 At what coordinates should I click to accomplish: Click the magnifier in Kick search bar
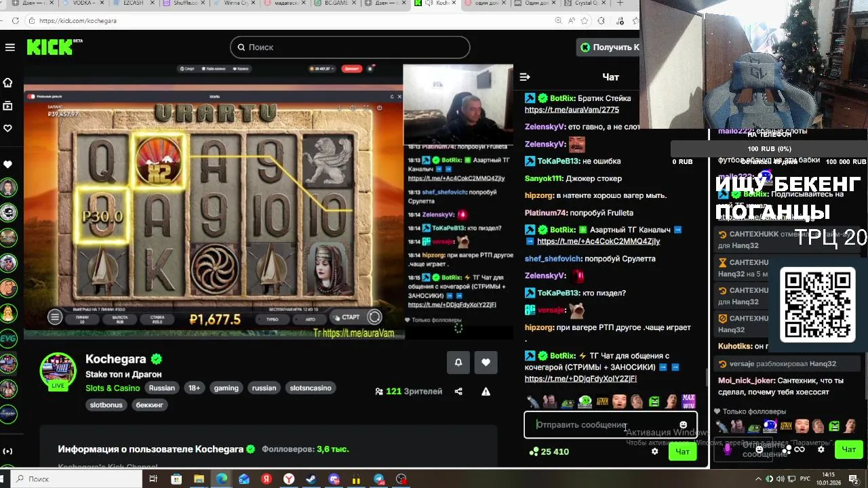coord(241,47)
